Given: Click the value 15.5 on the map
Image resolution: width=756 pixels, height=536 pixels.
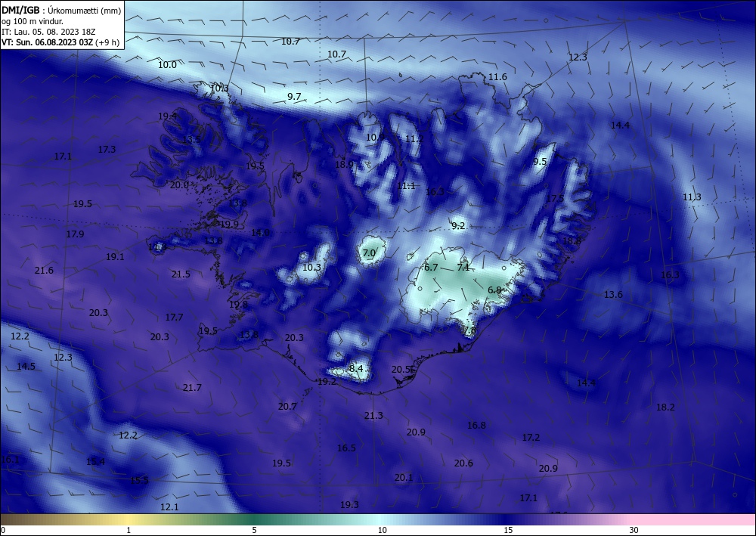Looking at the screenshot, I should pos(139,481).
